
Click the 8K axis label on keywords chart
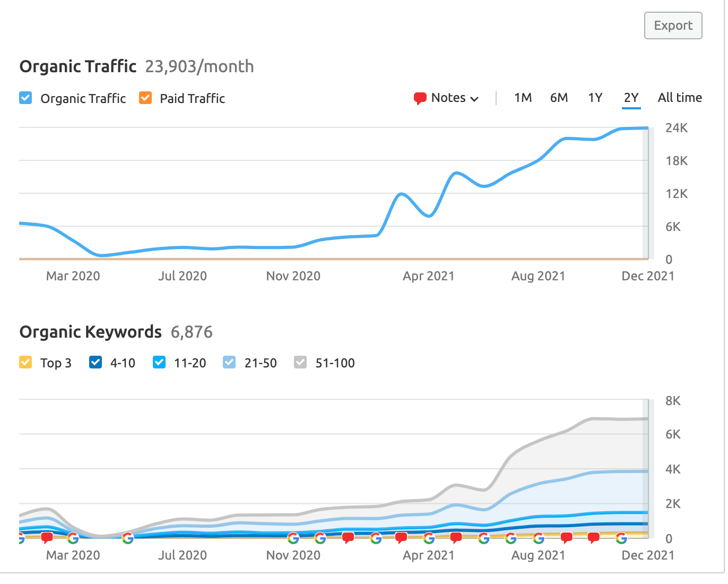673,401
